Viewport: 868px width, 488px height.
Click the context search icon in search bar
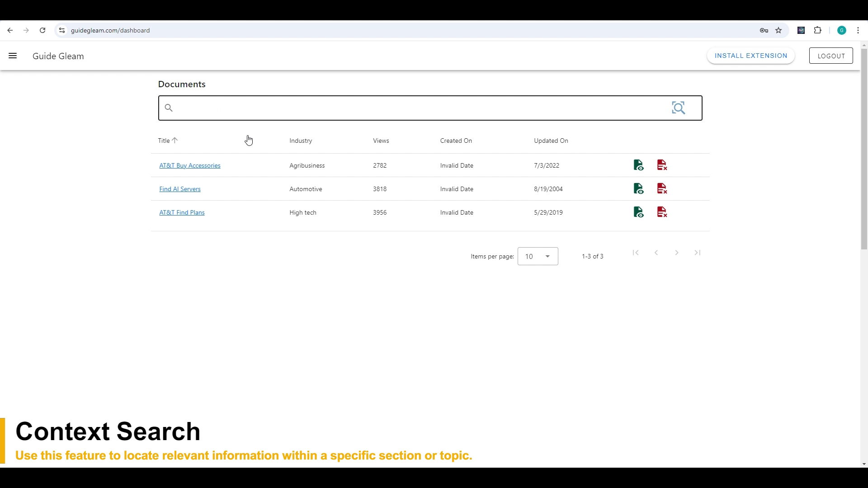[x=678, y=108]
